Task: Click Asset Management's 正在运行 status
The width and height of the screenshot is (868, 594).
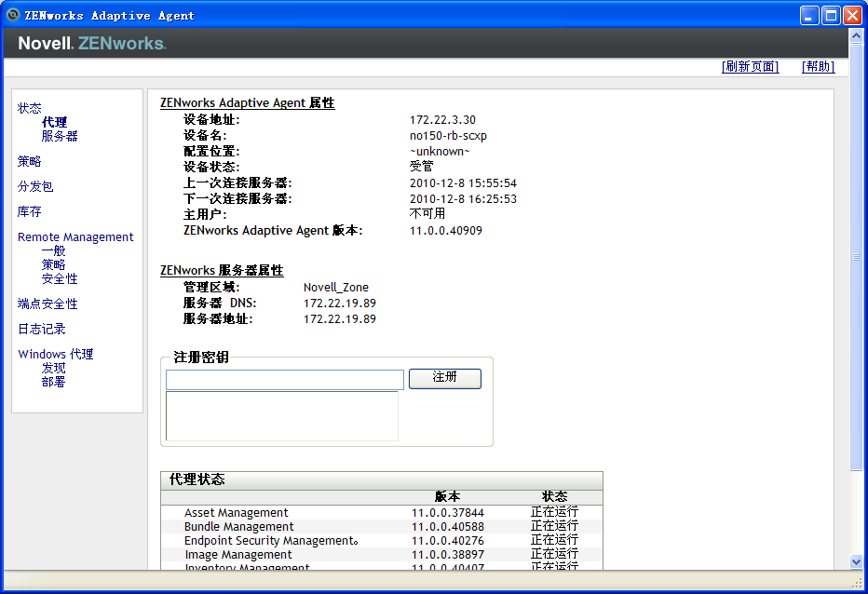Action: point(554,511)
